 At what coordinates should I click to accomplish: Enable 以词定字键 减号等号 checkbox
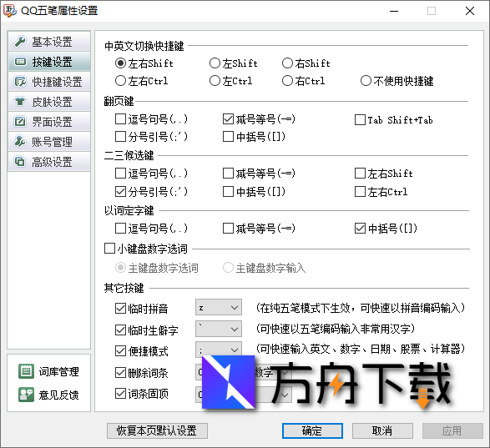point(228,229)
